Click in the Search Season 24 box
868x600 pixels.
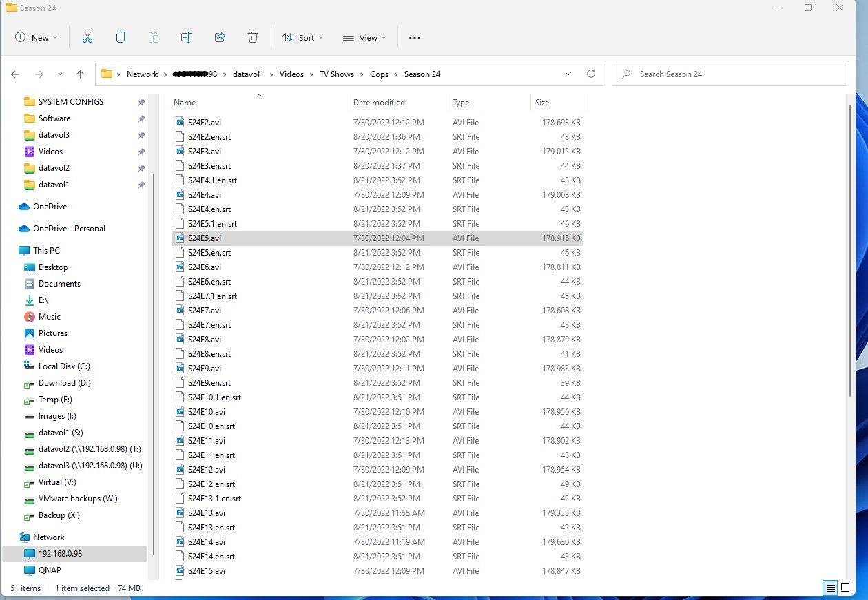(730, 74)
